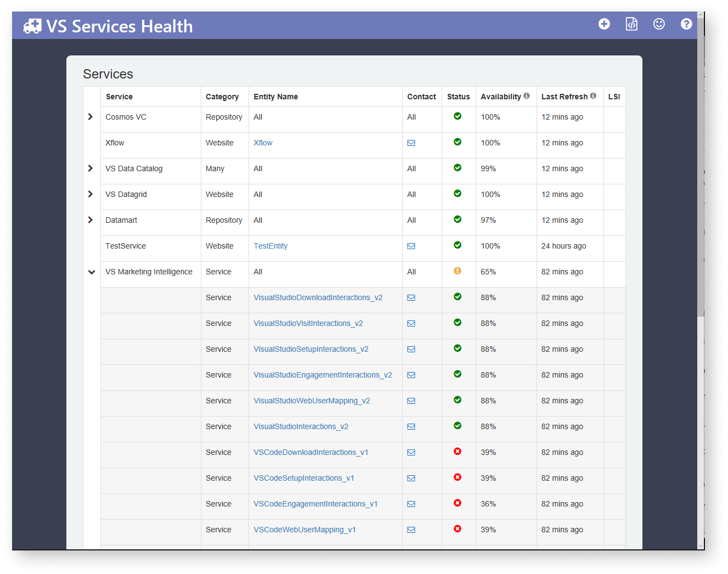
Task: Open the VisualStudioWebUserMapping_v2 link
Action: 312,401
